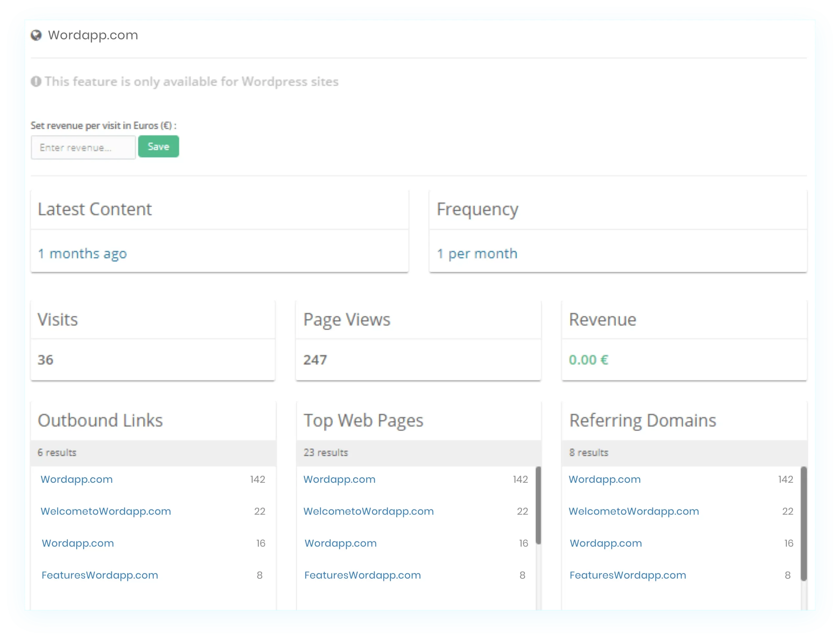
Task: Click the Referring Domains list scrollbar
Action: click(x=804, y=524)
